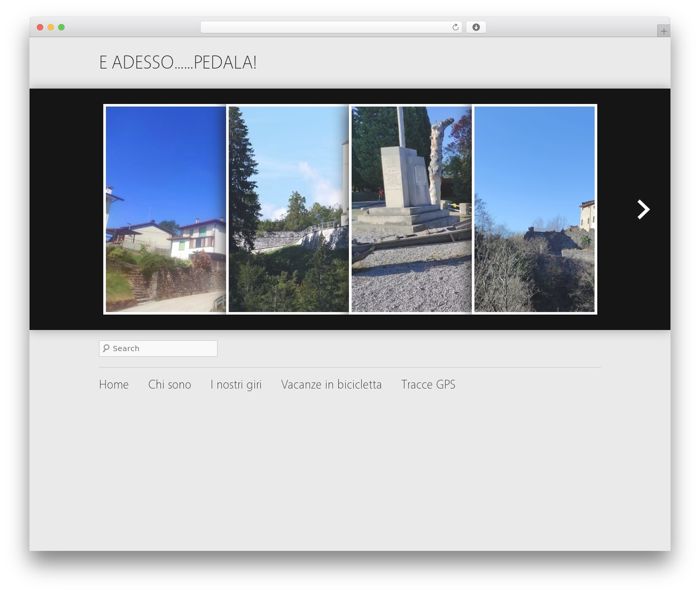Open the stone monument slide photo
The width and height of the screenshot is (700, 593).
coord(411,209)
